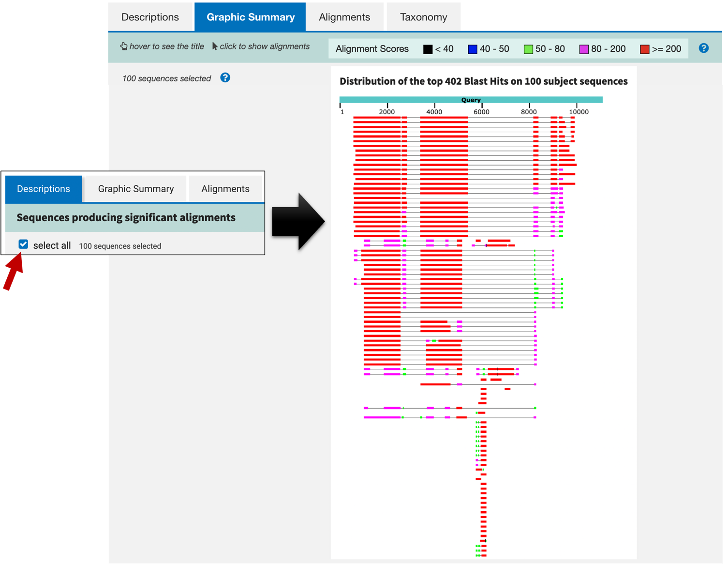The height and width of the screenshot is (564, 728).
Task: Switch to the top Alignments tab
Action: pos(344,17)
